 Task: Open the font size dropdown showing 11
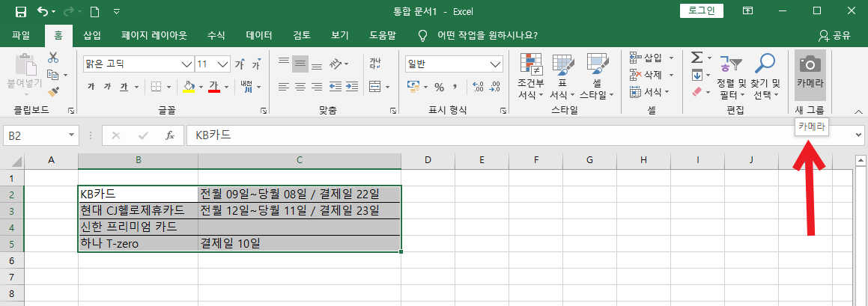(213, 64)
